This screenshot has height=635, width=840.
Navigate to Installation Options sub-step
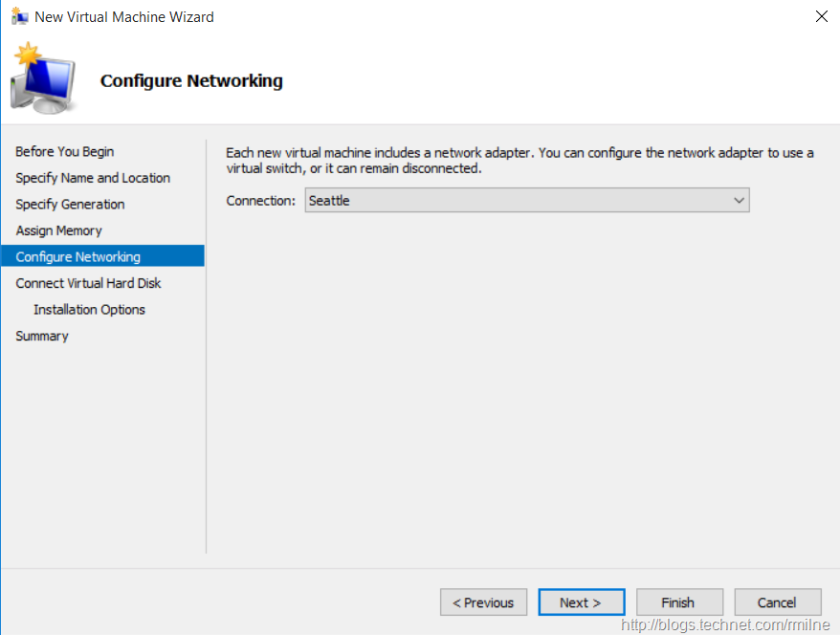tap(89, 310)
